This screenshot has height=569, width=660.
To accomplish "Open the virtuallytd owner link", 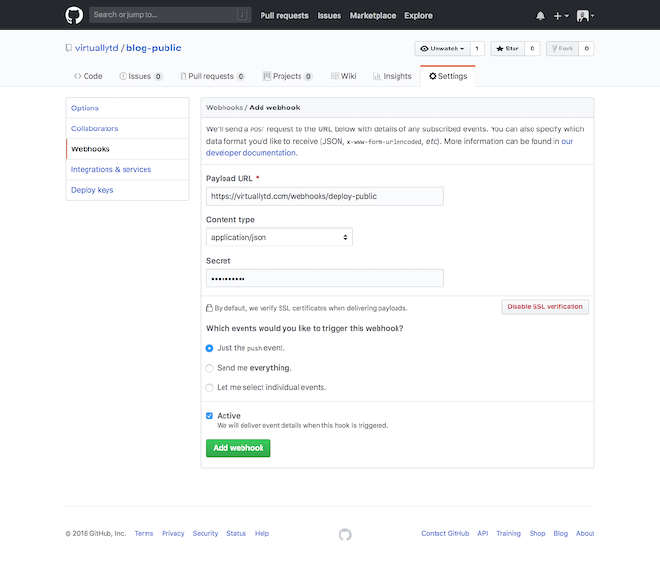I will [97, 48].
